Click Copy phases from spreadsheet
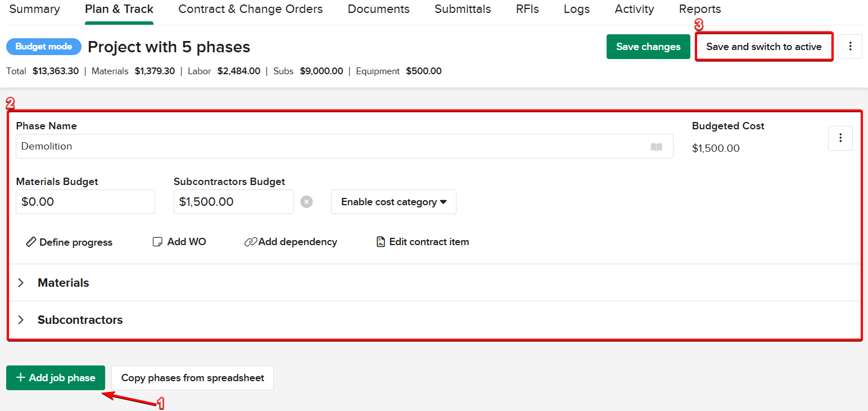This screenshot has width=868, height=411. (x=192, y=378)
